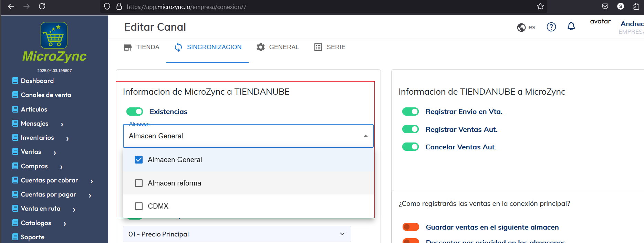Open the SERIE tab
The image size is (644, 243).
[x=330, y=47]
